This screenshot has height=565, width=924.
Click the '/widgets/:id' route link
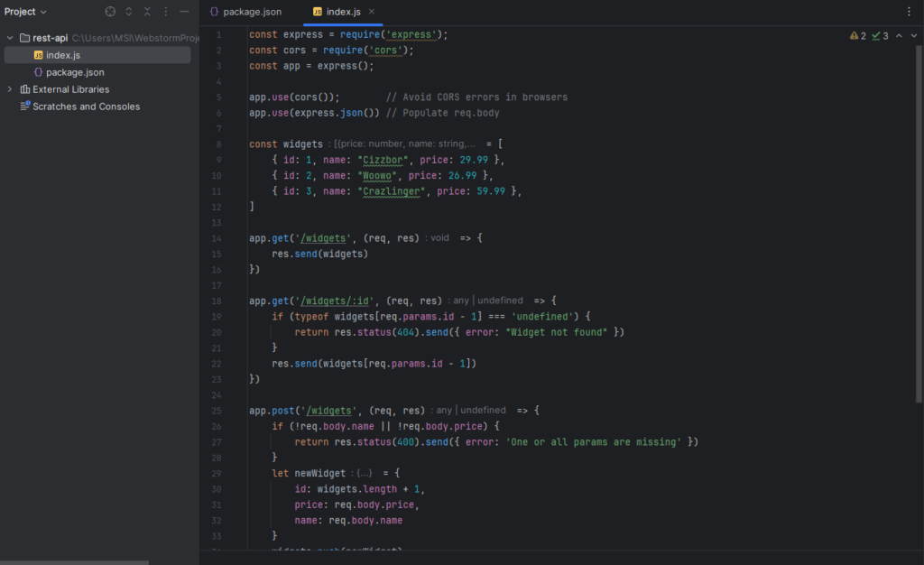pos(335,301)
